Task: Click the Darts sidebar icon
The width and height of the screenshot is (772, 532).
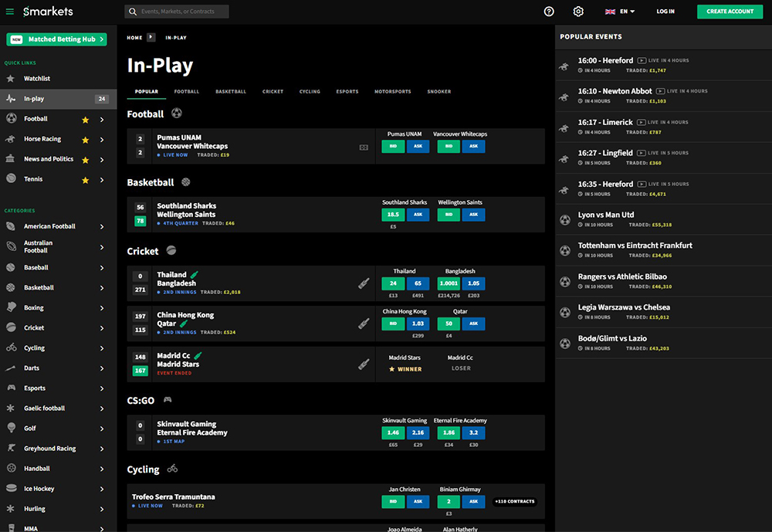Action: [x=10, y=368]
